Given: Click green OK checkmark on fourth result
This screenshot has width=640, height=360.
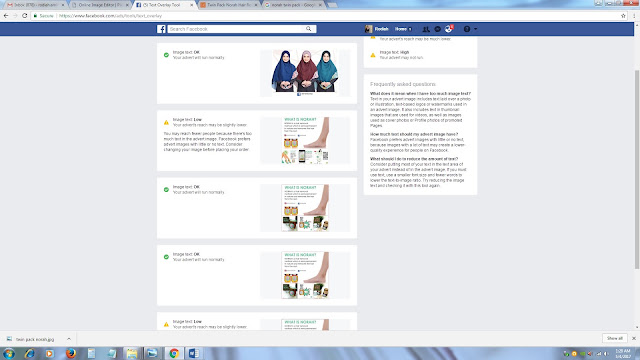Looking at the screenshot, I should point(166,257).
